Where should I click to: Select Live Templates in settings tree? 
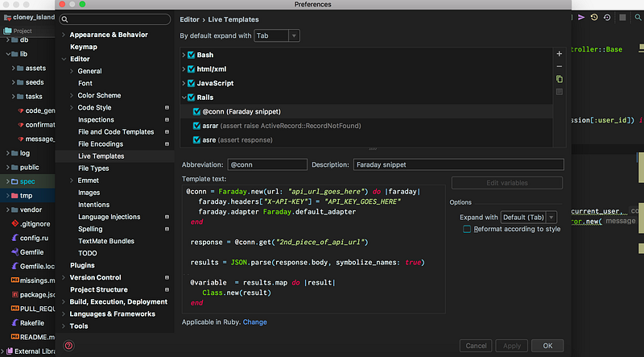pyautogui.click(x=101, y=156)
